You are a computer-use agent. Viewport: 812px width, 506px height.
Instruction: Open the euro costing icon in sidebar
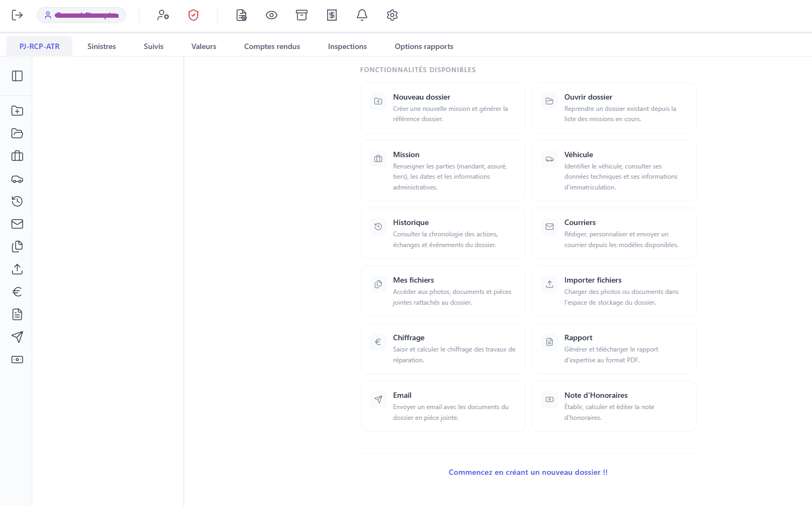pyautogui.click(x=17, y=292)
